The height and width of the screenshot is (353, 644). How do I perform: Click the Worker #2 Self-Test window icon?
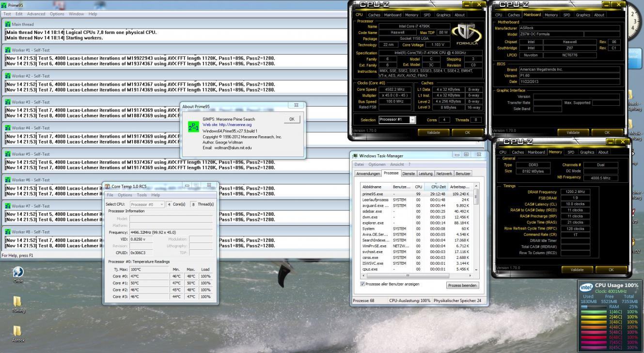8,76
